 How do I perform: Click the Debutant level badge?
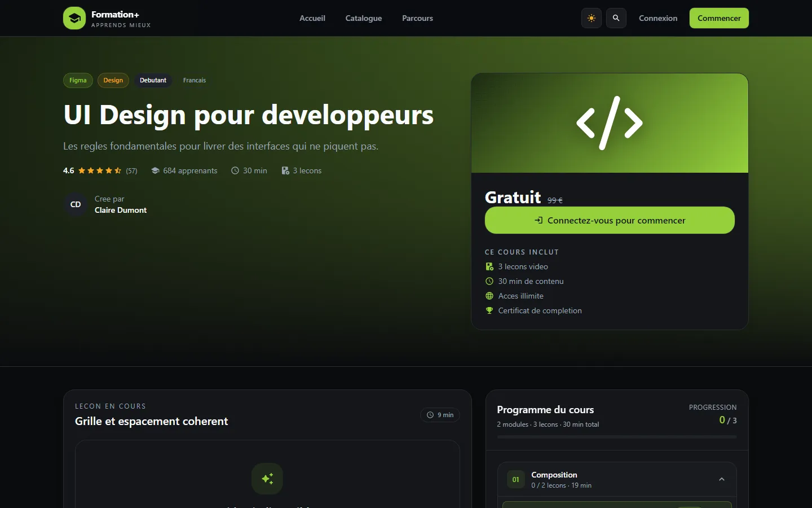(153, 80)
